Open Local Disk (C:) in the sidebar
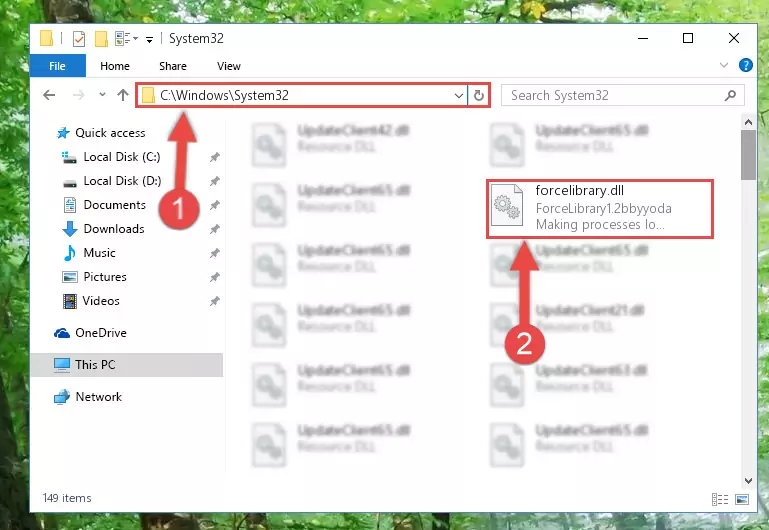The image size is (769, 530). point(111,157)
